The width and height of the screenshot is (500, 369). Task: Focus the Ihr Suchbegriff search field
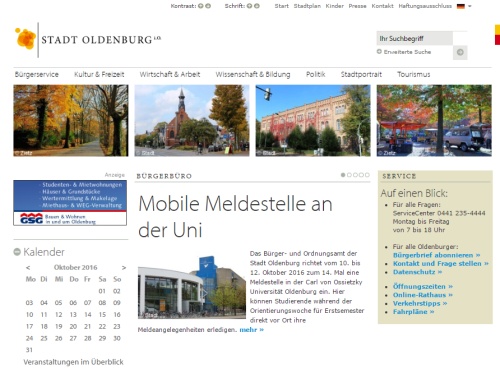point(414,38)
